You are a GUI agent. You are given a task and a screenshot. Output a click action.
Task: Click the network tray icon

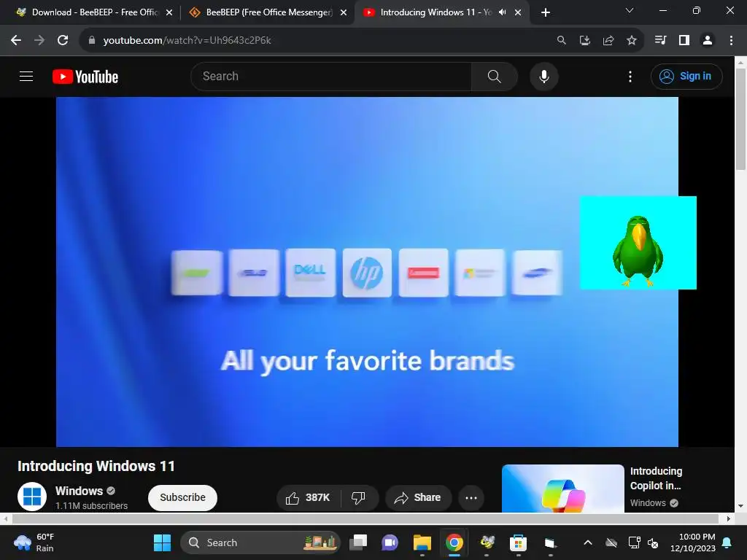click(634, 542)
